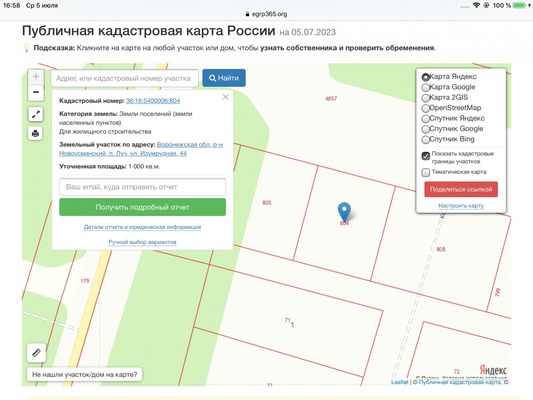Select Карта Google radio option

click(x=425, y=88)
